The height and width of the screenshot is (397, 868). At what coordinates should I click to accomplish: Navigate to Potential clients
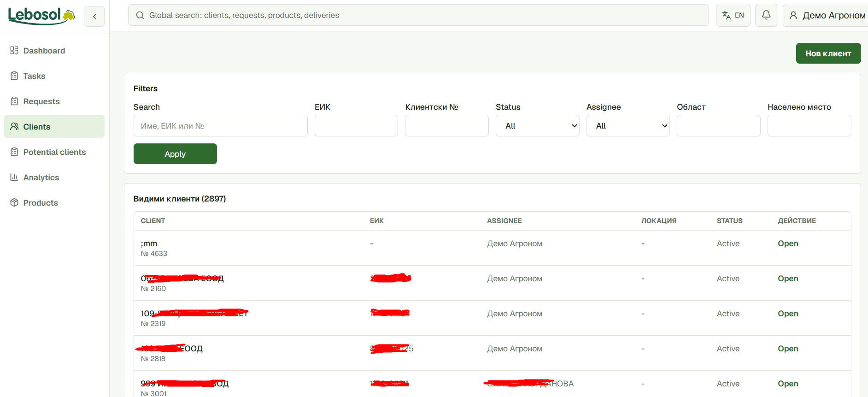pos(54,152)
